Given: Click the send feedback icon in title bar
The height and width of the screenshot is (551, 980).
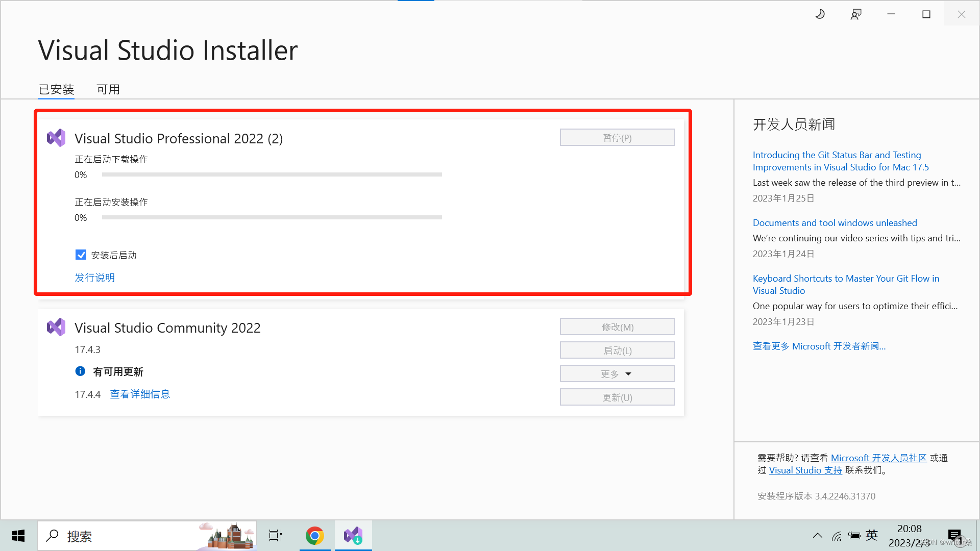Looking at the screenshot, I should click(x=856, y=14).
